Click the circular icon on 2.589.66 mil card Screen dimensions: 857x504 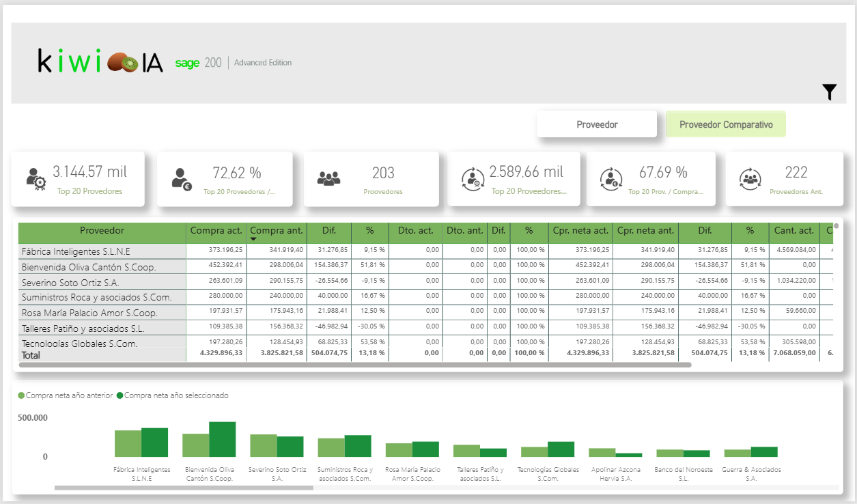[x=471, y=178]
